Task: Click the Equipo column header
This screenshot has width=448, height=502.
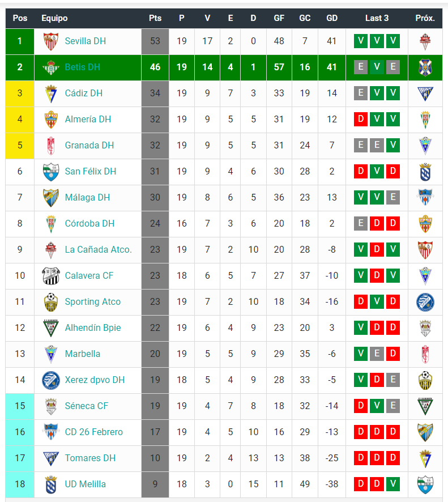Action: (x=54, y=18)
